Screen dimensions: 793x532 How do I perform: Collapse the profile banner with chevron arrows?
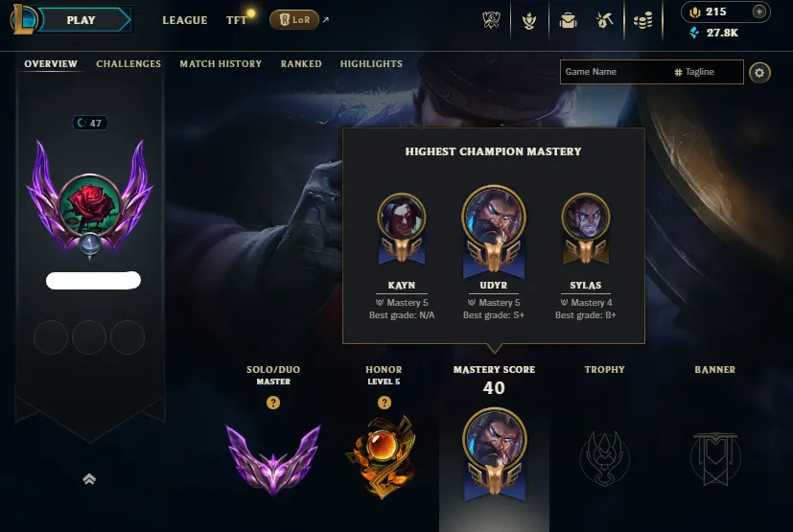[89, 479]
